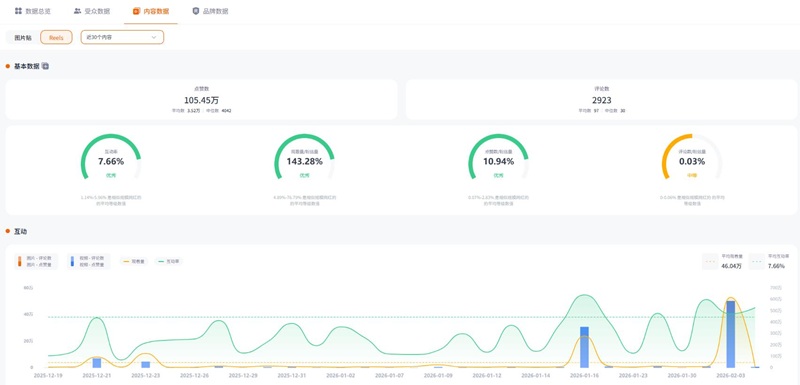The height and width of the screenshot is (385, 800).
Task: Toggle the yellow 观看量 line legend
Action: (135, 262)
